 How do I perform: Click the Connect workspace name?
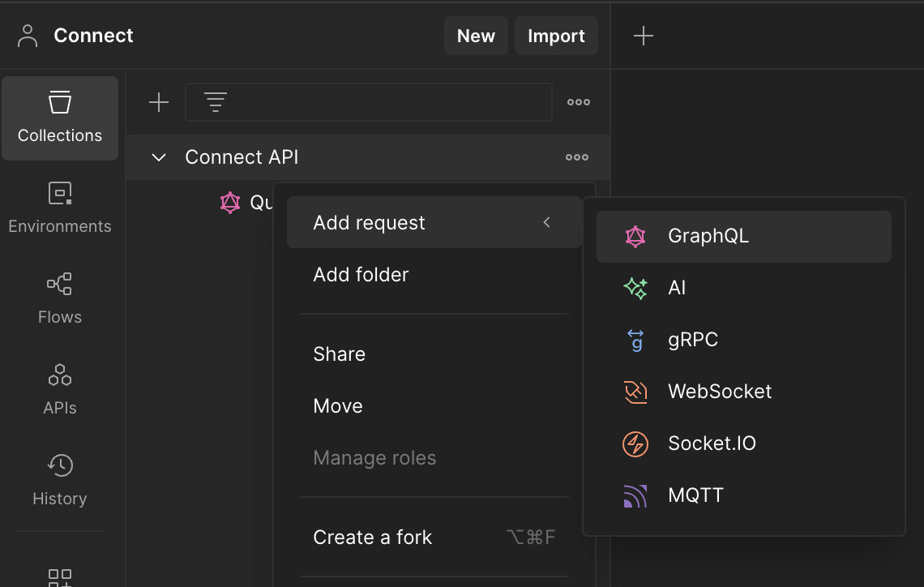[x=93, y=36]
